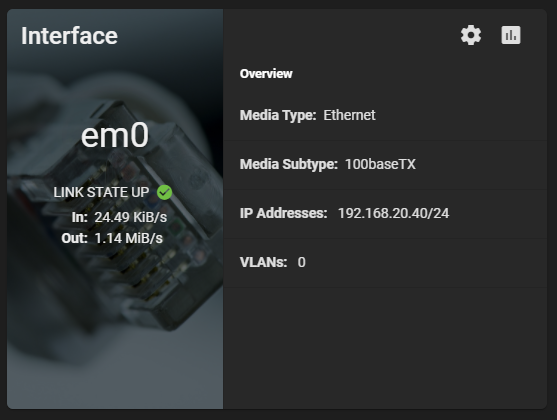Open interface settings via gear icon
This screenshot has width=557, height=420.
(471, 35)
